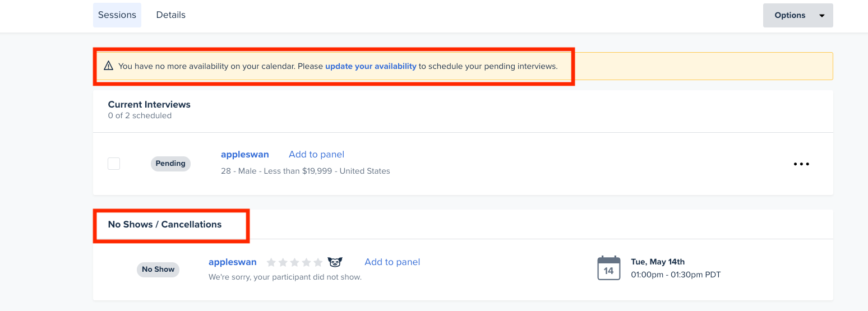Add pending appleswan to panel
The image size is (868, 311).
click(316, 154)
